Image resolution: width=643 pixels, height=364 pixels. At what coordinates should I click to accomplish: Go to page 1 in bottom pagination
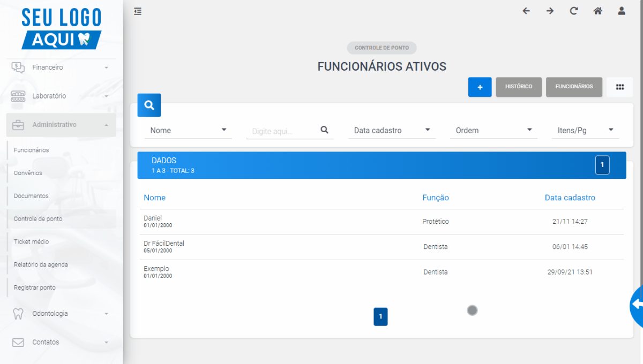pyautogui.click(x=380, y=316)
